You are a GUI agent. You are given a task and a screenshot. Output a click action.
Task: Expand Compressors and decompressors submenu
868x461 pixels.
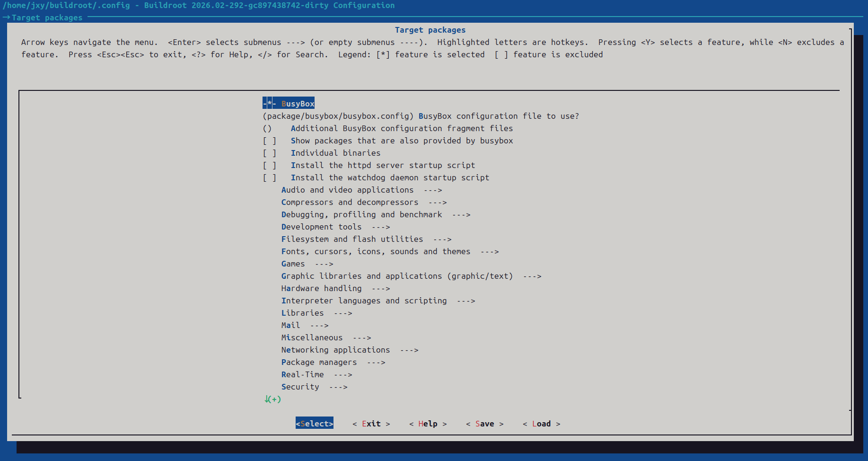350,202
